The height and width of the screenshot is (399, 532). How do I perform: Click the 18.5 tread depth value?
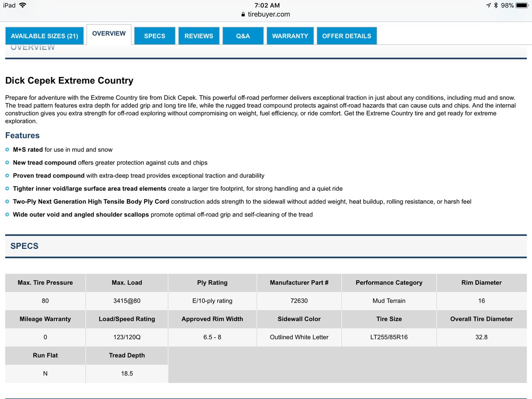[127, 374]
